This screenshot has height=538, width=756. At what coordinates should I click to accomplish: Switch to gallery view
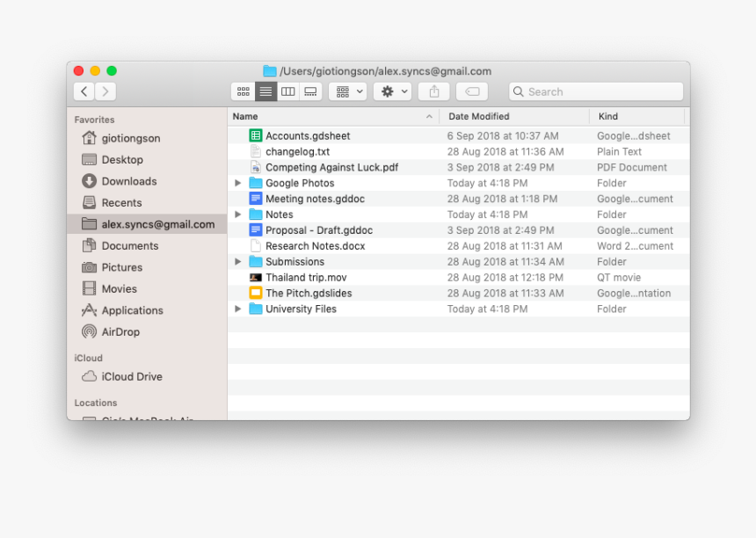click(310, 91)
